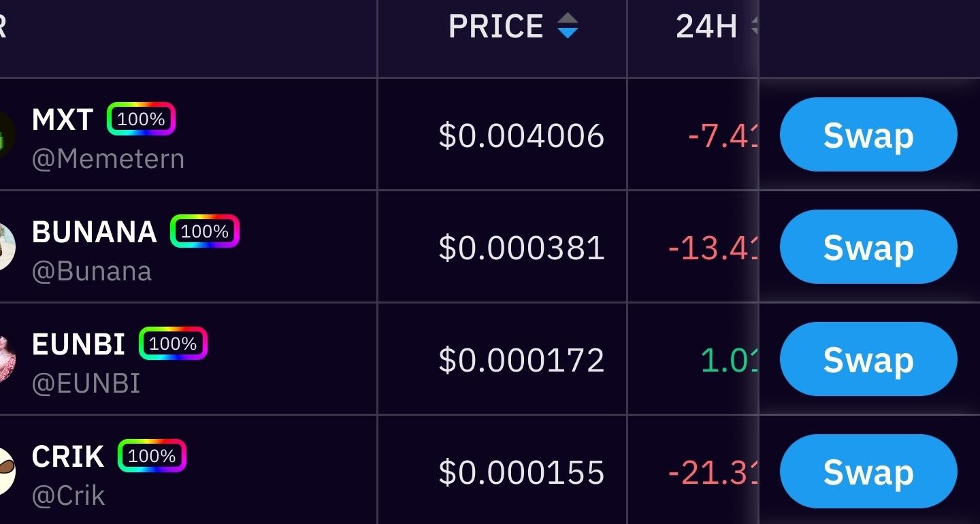Visit the @Bunana profile handle

point(92,272)
